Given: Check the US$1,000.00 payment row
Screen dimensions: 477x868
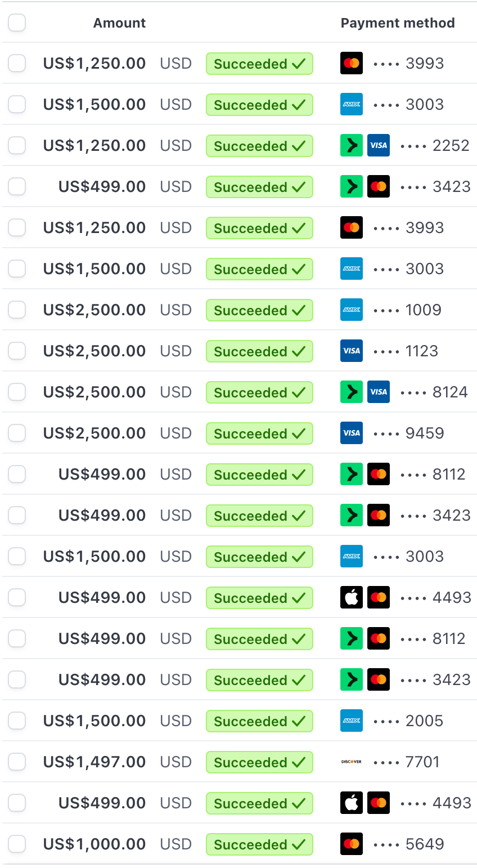Looking at the screenshot, I should pyautogui.click(x=17, y=844).
